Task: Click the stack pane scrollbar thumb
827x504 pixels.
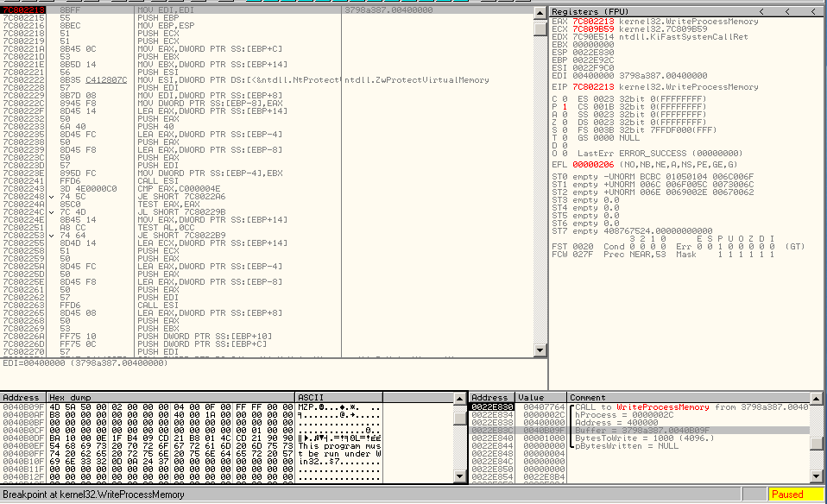Action: pyautogui.click(x=816, y=444)
